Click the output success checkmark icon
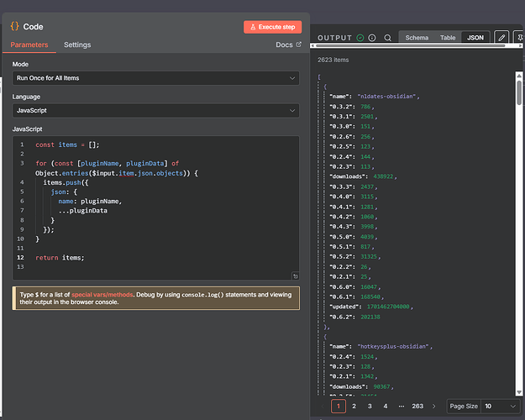 (x=360, y=38)
